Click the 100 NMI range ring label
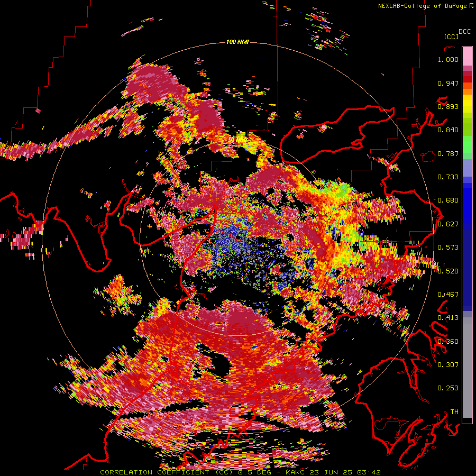The image size is (476, 476). click(x=237, y=42)
